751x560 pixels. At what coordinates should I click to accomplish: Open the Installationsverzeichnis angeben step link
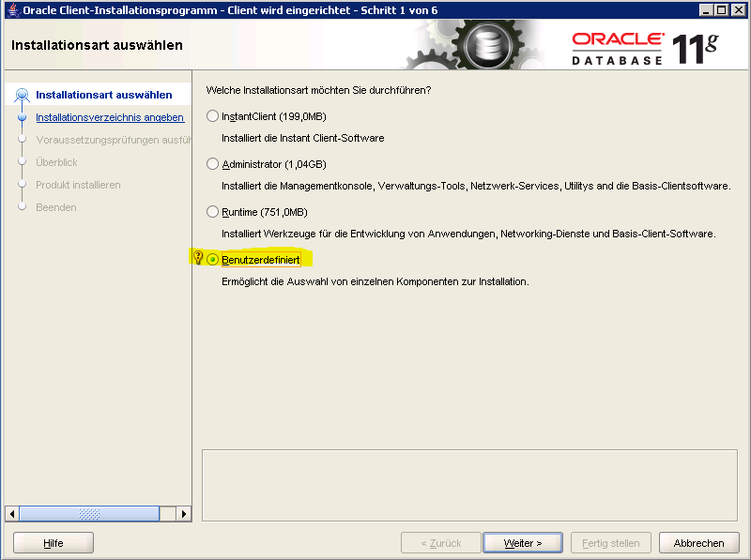110,117
